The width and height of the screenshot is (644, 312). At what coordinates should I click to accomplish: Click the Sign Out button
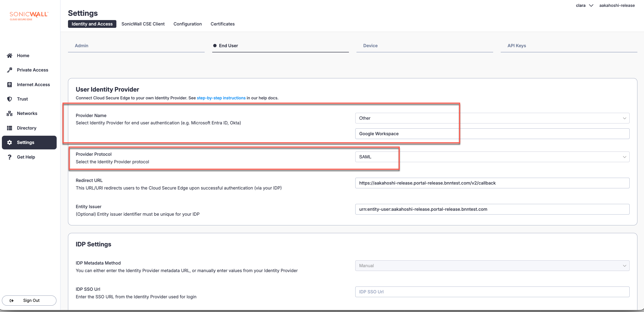[x=29, y=300]
